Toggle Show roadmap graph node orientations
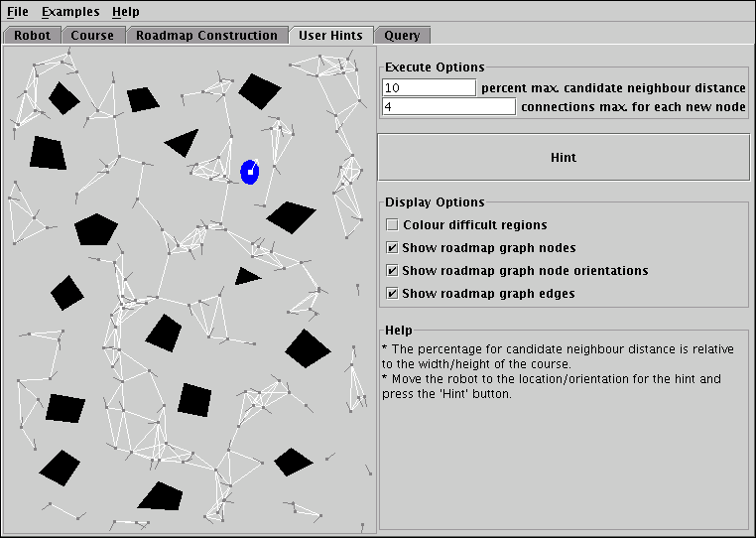This screenshot has height=538, width=756. point(393,271)
